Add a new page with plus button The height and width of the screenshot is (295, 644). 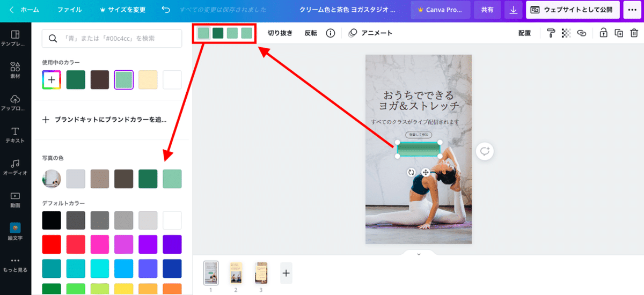(286, 273)
